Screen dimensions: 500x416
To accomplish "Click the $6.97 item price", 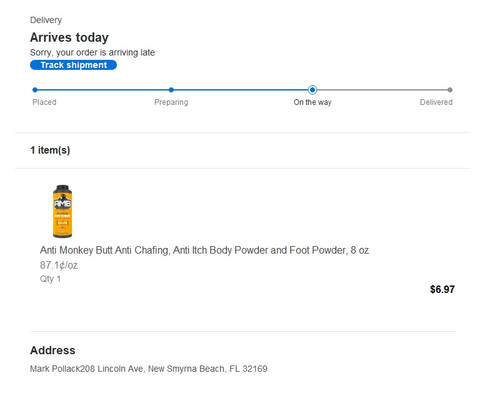I will tap(442, 289).
